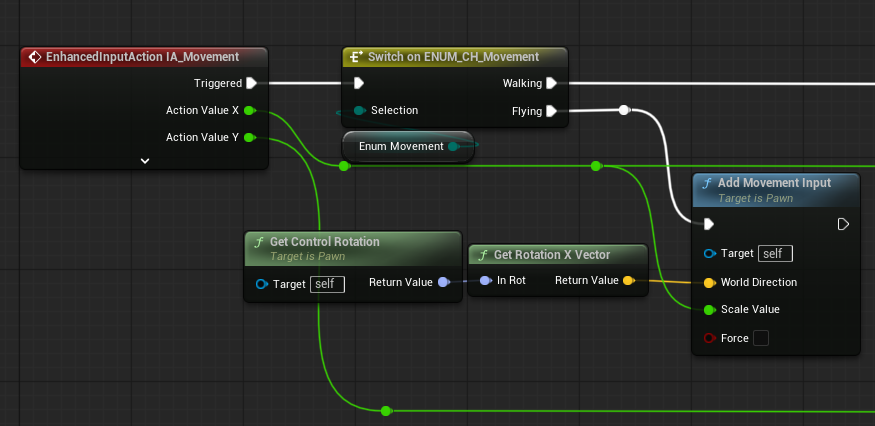Click the Action Value Y output pin
Viewport: 875px width, 426px height.
(249, 137)
